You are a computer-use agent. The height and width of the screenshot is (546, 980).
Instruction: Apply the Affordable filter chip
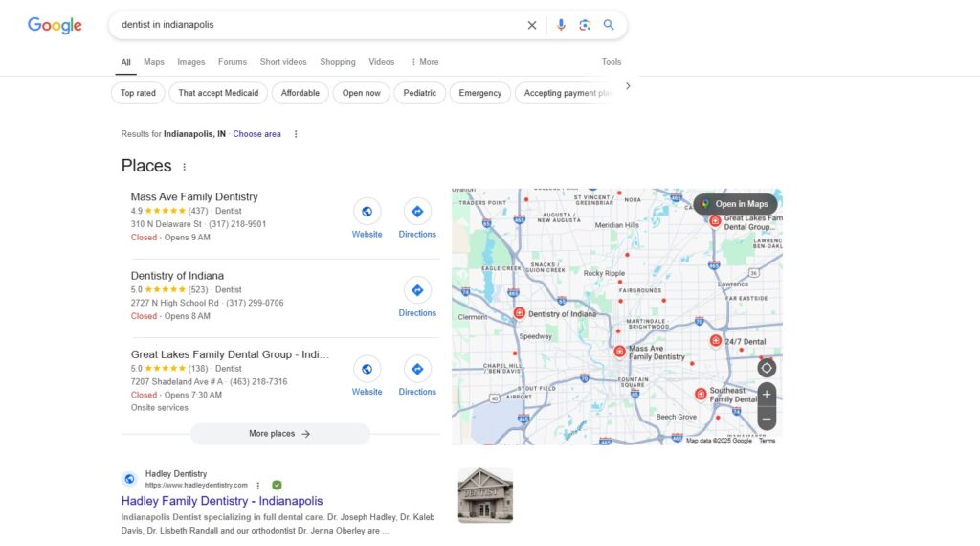tap(300, 93)
